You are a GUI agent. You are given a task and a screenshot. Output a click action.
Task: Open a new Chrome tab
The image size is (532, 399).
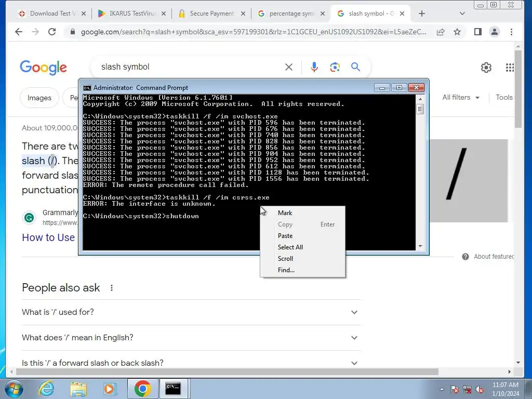point(421,14)
